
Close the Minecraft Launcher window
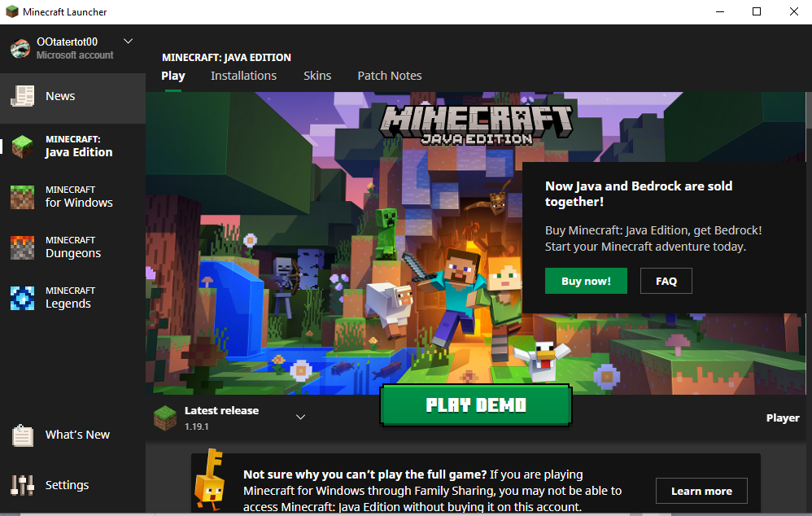click(x=794, y=11)
